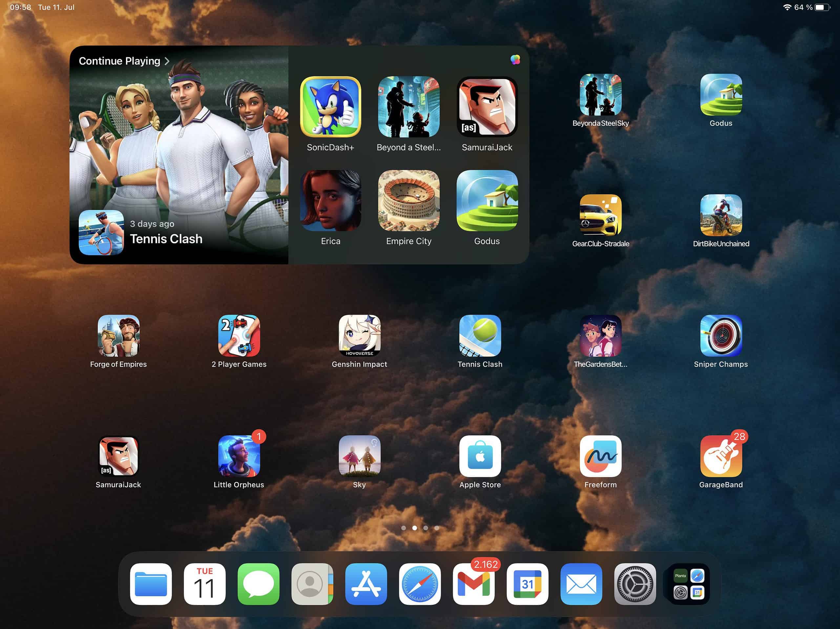Open the BeyondaSteelSky home screen app

coord(600,94)
